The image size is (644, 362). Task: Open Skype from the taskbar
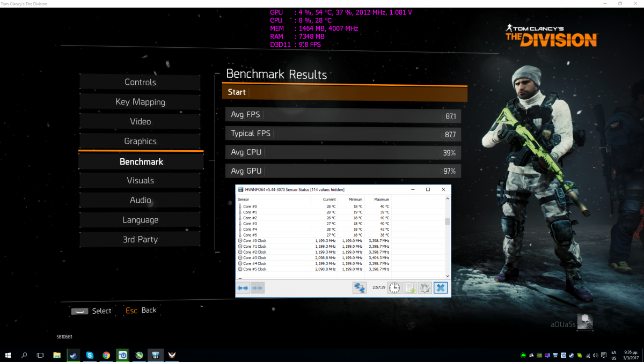coord(90,355)
